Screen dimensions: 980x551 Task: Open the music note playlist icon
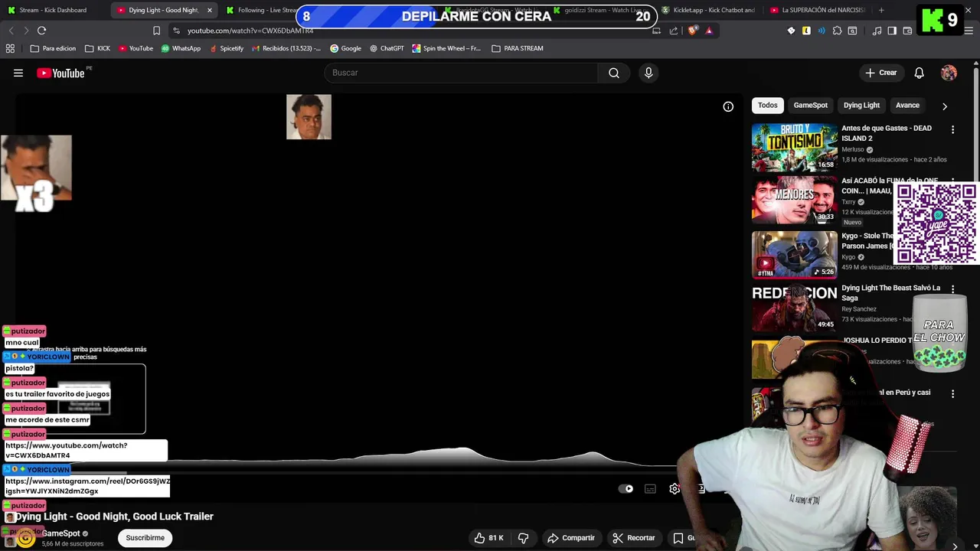tap(877, 31)
